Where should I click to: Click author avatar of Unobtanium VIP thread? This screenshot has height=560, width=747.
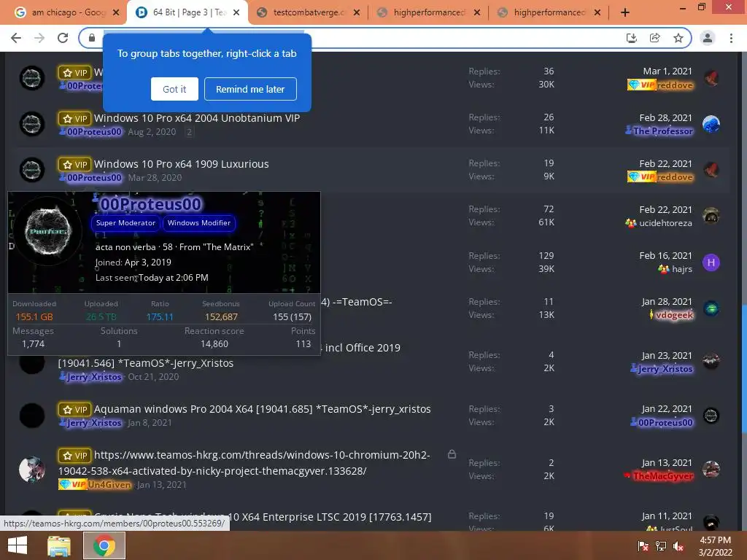coord(32,124)
